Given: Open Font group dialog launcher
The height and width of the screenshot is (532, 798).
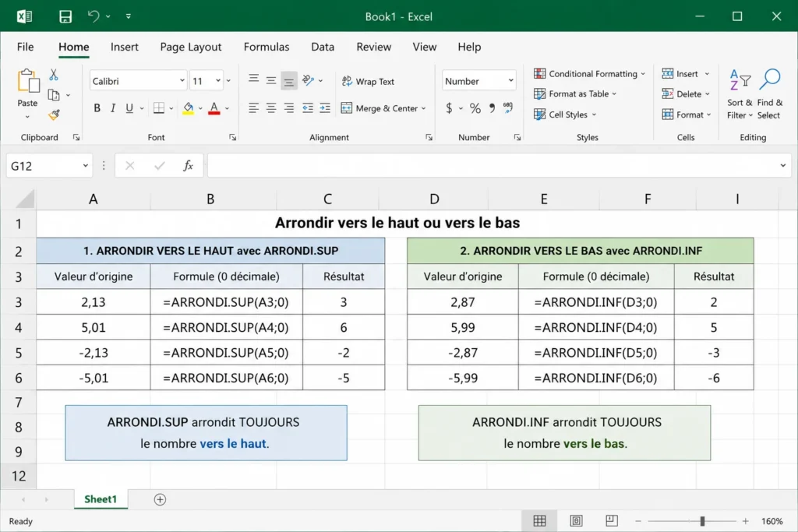Looking at the screenshot, I should click(x=232, y=137).
